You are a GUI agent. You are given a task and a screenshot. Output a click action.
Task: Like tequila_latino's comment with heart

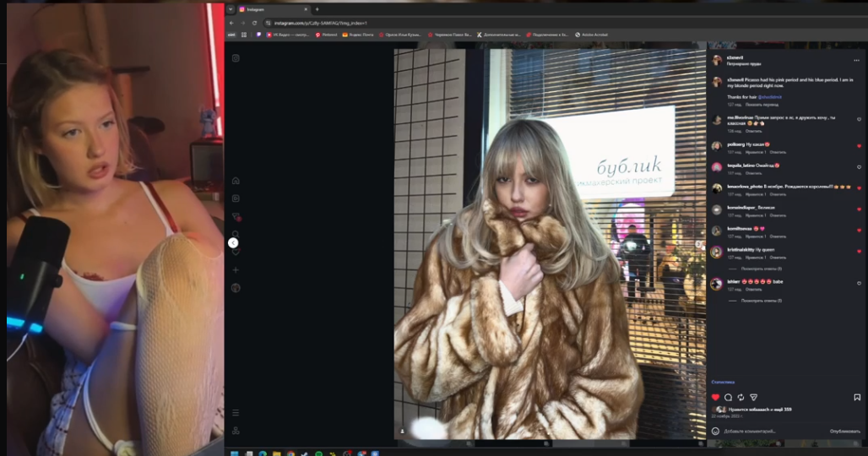[x=860, y=167]
